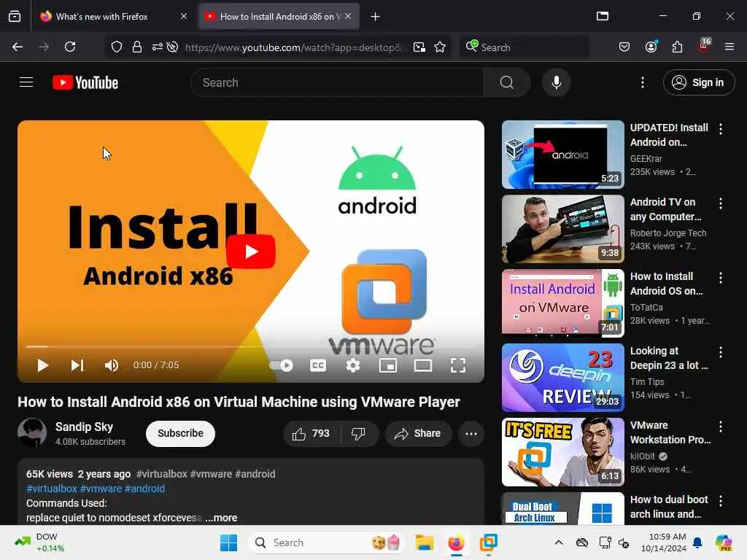
Task: Select the How to Install Android x86 tab
Action: (279, 16)
